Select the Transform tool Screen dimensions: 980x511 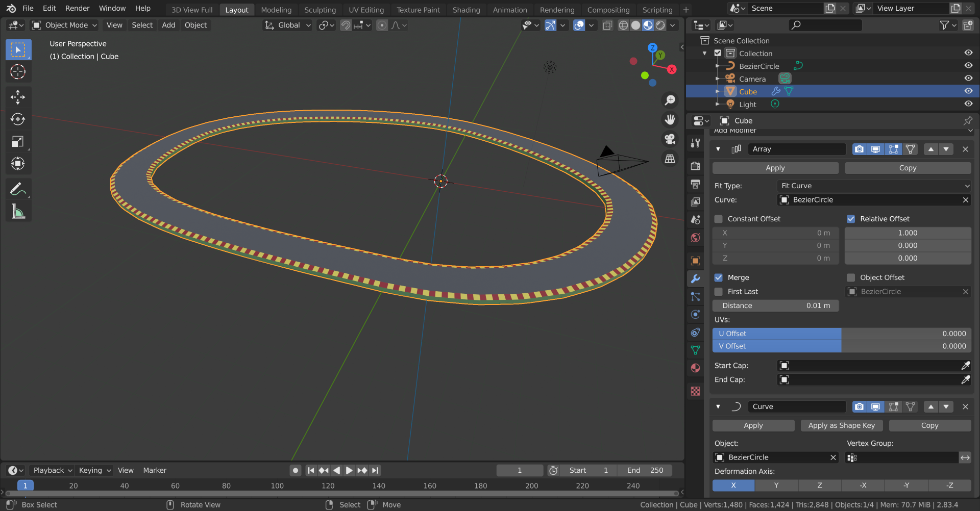(18, 164)
